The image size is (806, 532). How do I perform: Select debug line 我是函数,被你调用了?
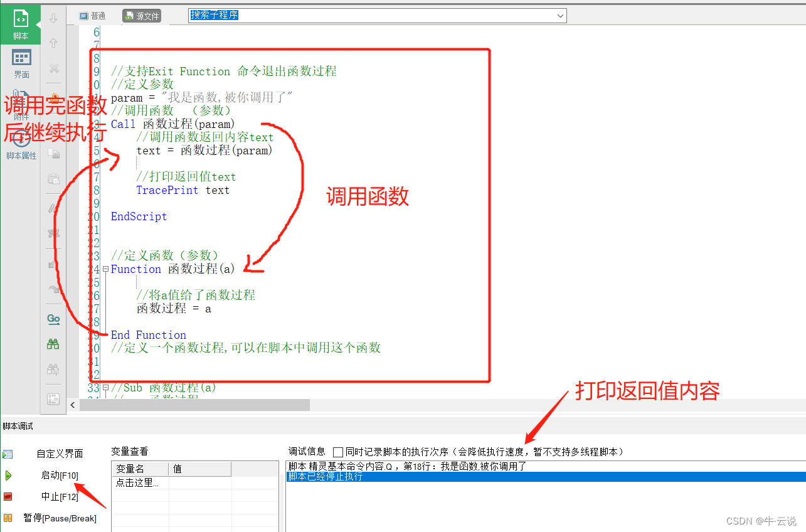coord(545,467)
